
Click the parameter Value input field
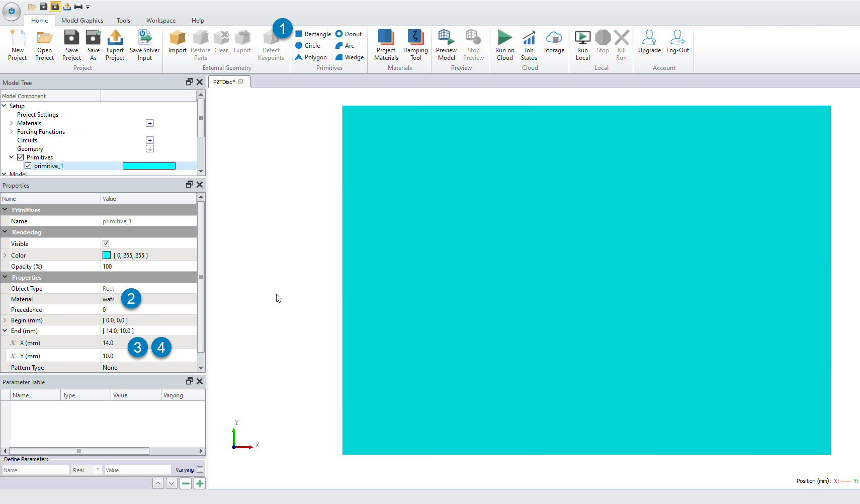137,470
